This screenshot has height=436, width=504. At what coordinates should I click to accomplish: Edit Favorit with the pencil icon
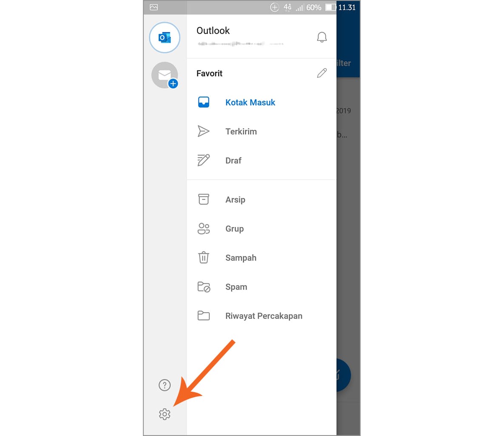coord(322,73)
